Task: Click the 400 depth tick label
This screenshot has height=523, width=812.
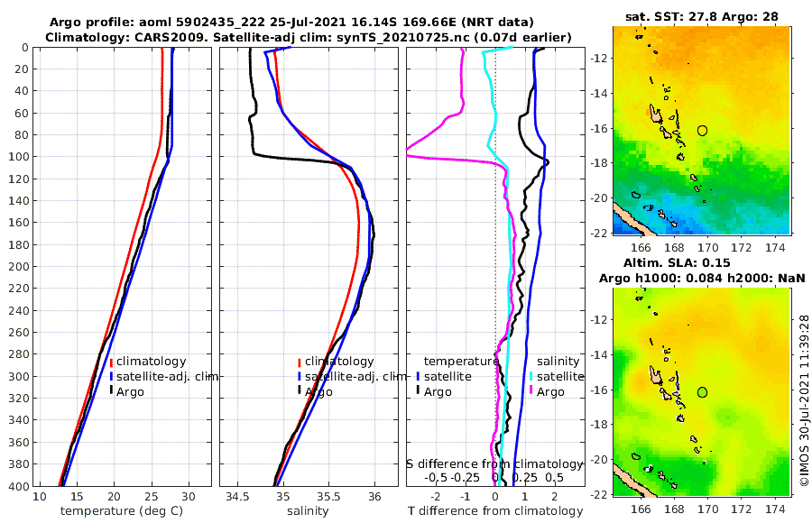Action: pyautogui.click(x=20, y=486)
